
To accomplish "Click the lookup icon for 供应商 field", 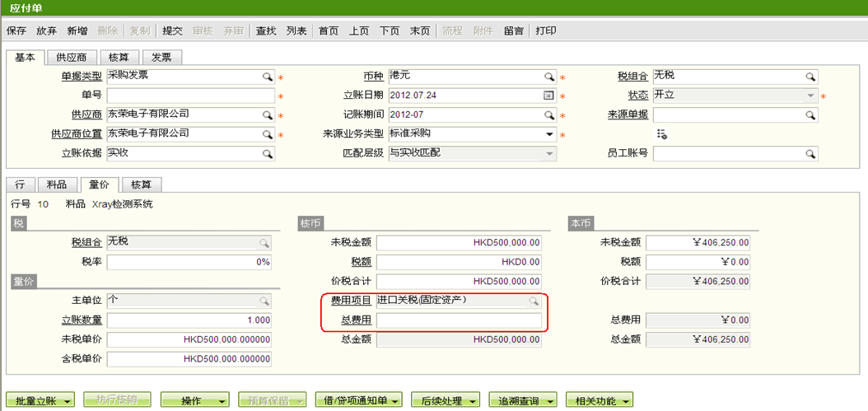I will 268,114.
